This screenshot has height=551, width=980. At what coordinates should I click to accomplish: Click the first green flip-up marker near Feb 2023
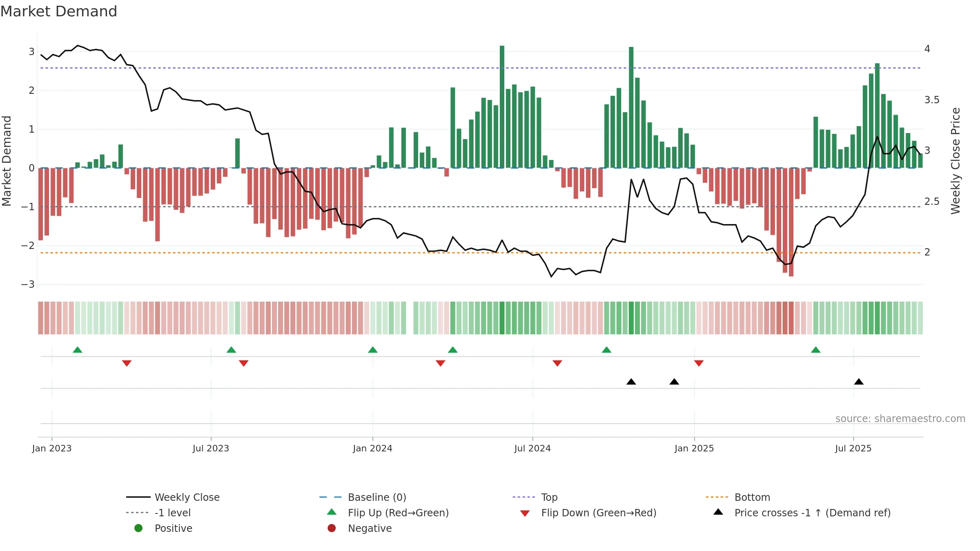pyautogui.click(x=78, y=350)
